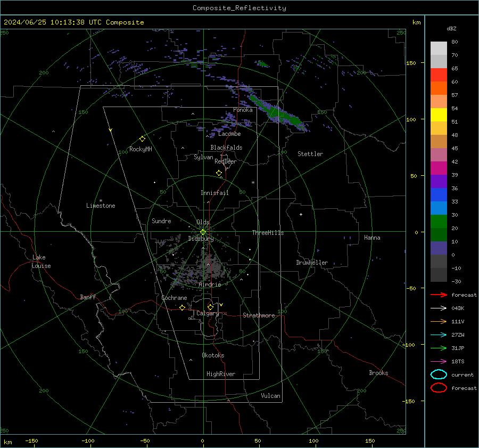The image size is (479, 448).
Task: Click the yellow diamond marker above Calgary
Action: point(210,307)
